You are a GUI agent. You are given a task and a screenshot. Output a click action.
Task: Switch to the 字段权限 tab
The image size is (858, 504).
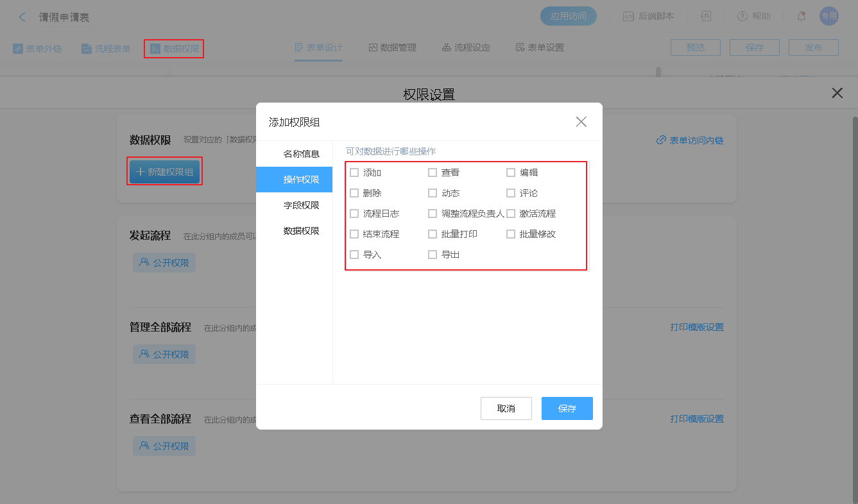click(300, 205)
